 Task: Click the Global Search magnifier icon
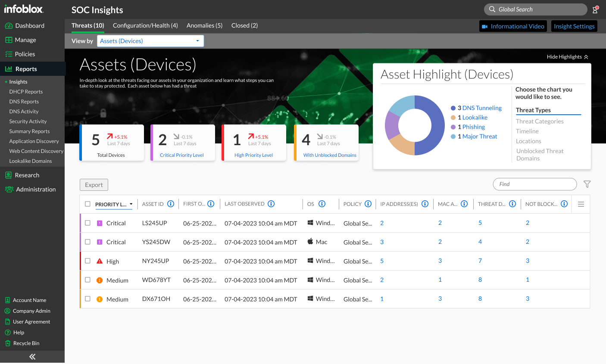492,9
